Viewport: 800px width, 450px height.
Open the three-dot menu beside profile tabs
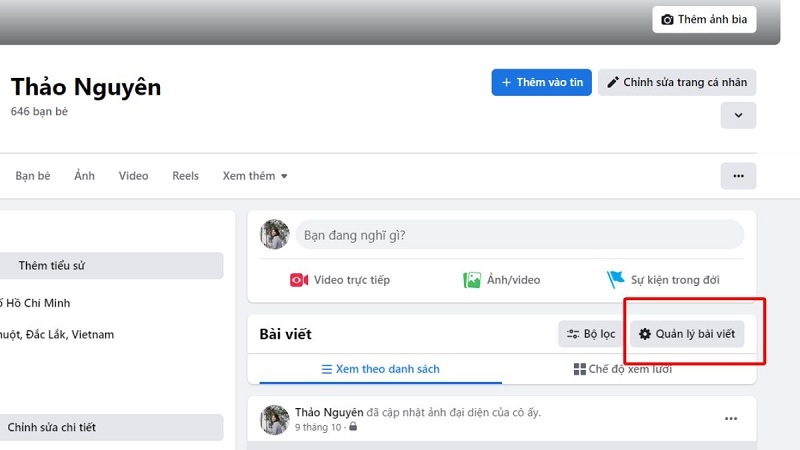click(x=738, y=176)
